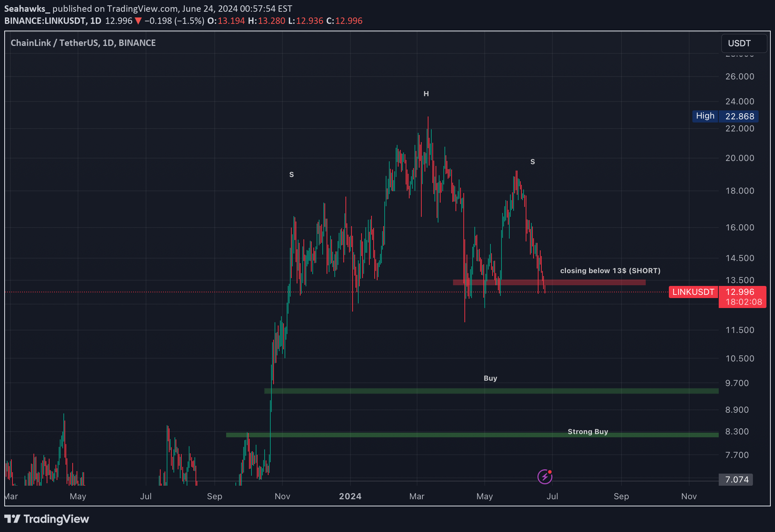Click the USDT currency button
Screen dimensions: 775x532
click(x=744, y=43)
